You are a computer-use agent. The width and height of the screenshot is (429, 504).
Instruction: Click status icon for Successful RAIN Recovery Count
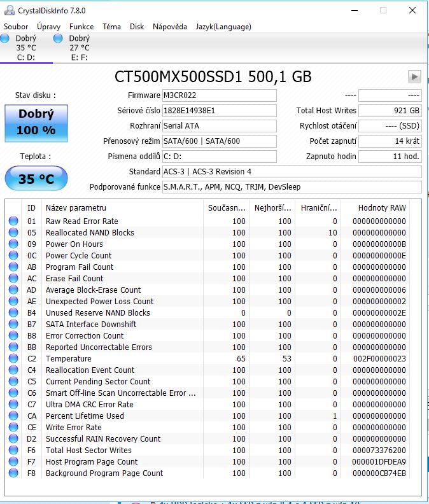point(13,438)
